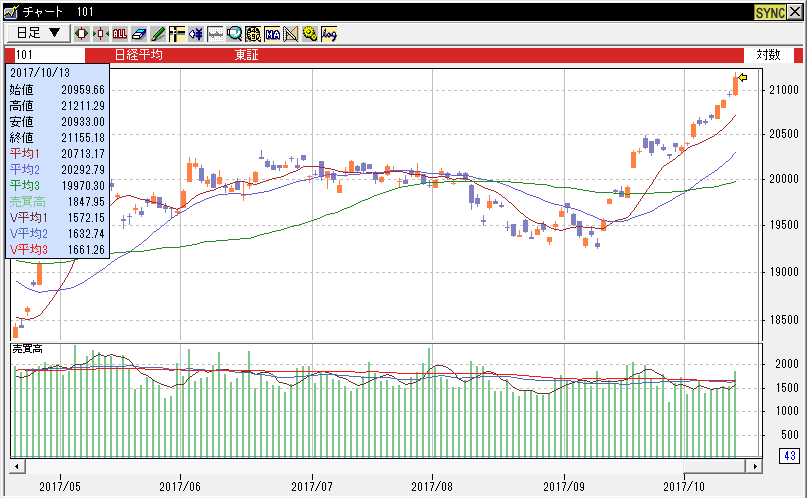Toggle the 対数 scale label
Screen dimensions: 807x498
(x=768, y=55)
